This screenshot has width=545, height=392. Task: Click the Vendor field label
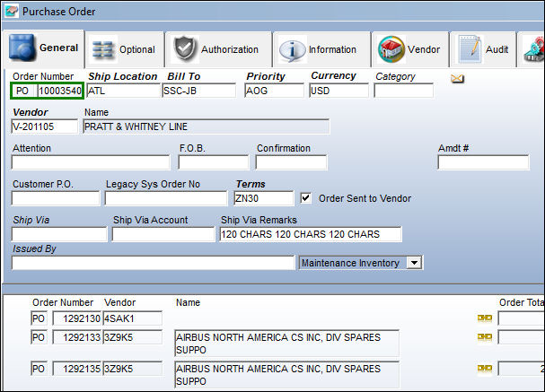(x=31, y=112)
